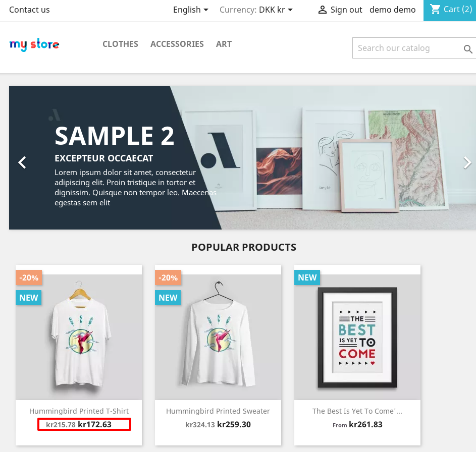Click the NEW badge on framed poster
This screenshot has width=476, height=452.
click(307, 277)
